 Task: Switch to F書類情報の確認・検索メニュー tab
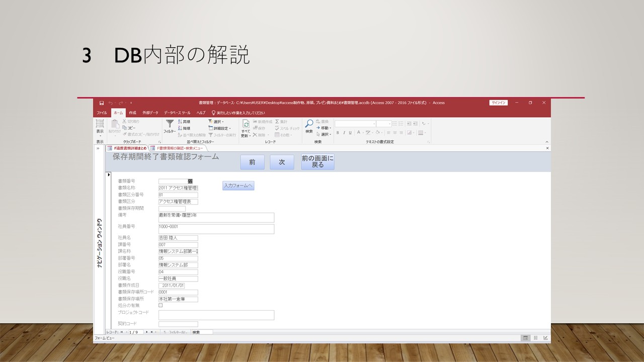180,148
